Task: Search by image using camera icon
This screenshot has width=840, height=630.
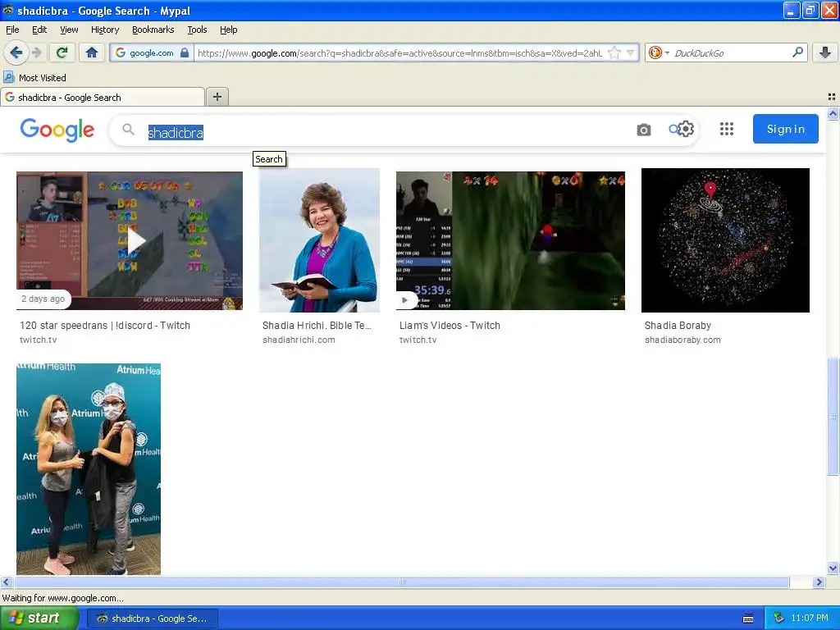Action: point(643,130)
